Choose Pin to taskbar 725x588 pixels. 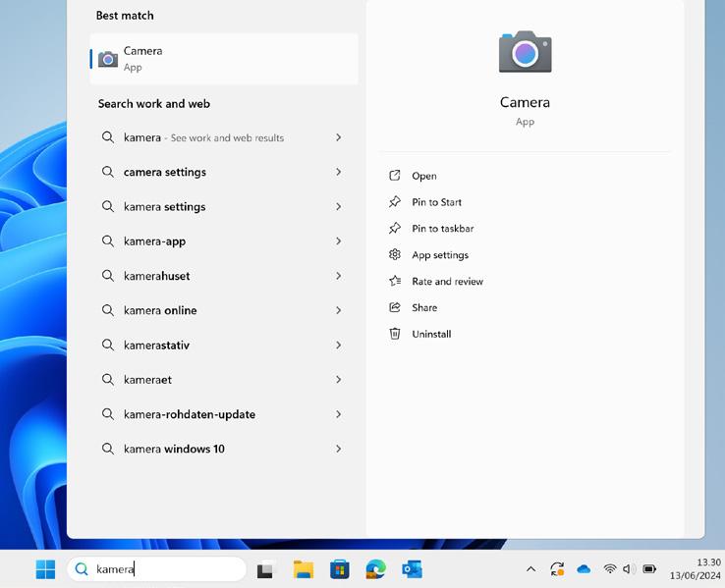pyautogui.click(x=442, y=229)
